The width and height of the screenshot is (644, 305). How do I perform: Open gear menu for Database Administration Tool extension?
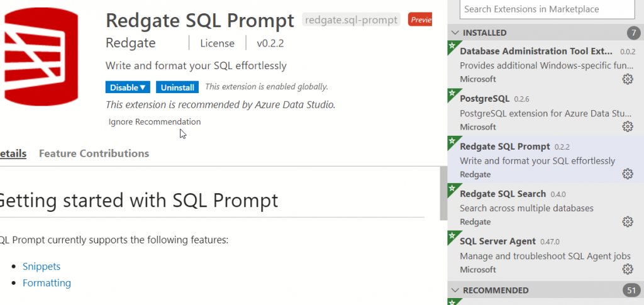click(x=627, y=79)
